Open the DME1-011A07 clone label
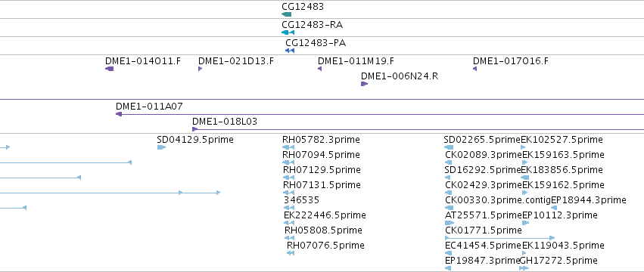The image size is (644, 272). click(149, 107)
